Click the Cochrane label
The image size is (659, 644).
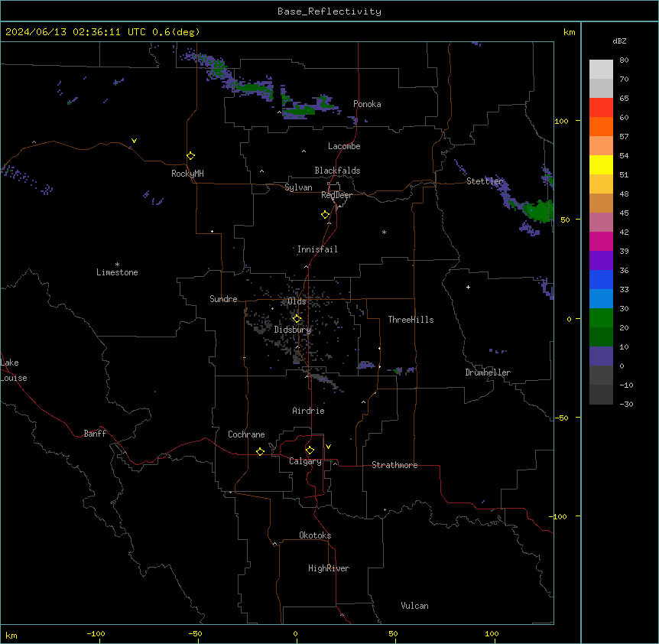pos(246,434)
